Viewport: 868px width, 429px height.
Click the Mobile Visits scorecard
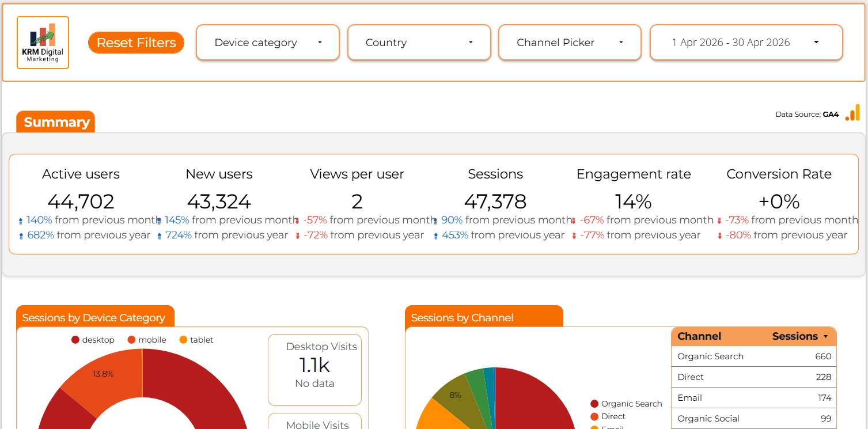coord(314,422)
